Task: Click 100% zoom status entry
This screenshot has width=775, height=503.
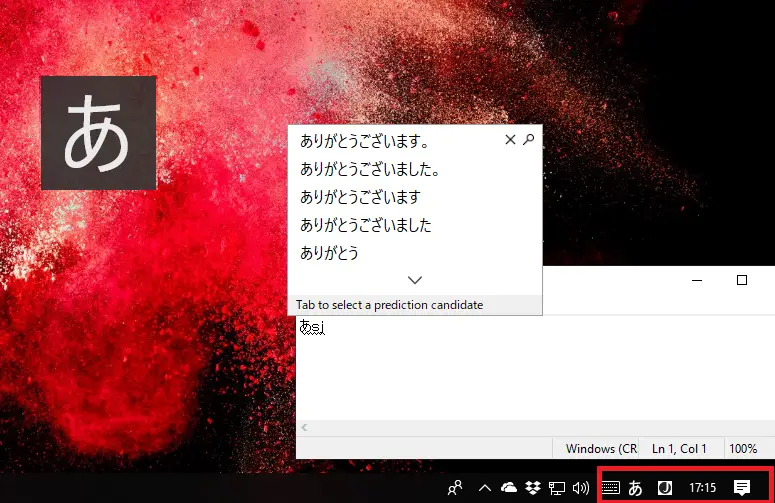Action: click(743, 449)
